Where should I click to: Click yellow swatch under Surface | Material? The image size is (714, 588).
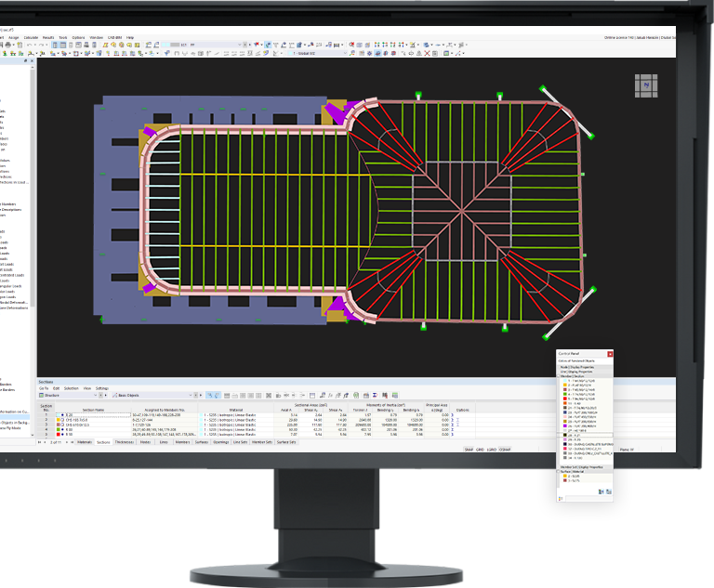click(565, 476)
